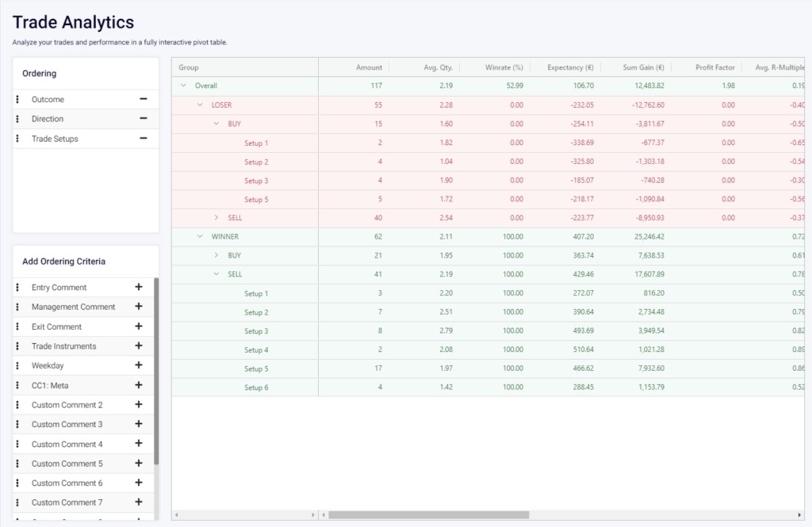This screenshot has width=812, height=527.
Task: Grab the drag handle beside Direction
Action: [17, 119]
